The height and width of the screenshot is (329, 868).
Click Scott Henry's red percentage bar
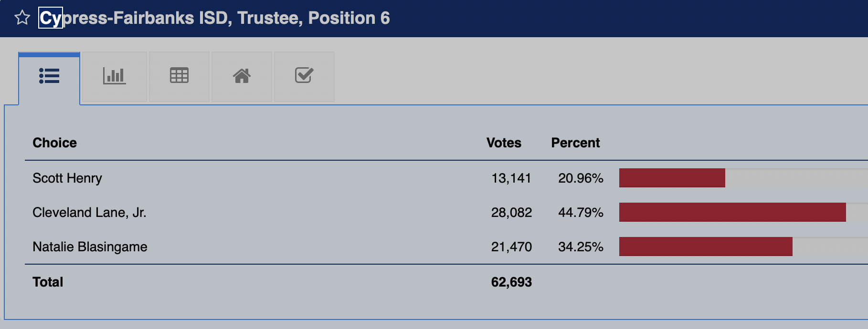pos(672,178)
